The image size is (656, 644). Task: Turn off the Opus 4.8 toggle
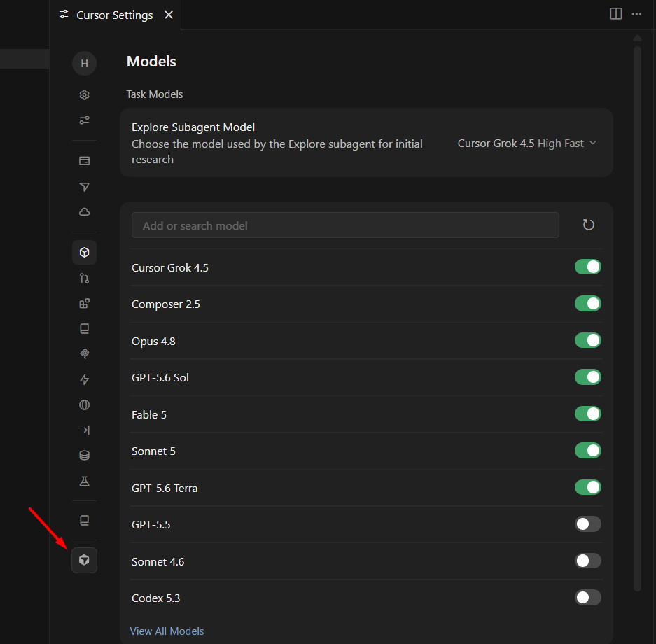coord(588,340)
